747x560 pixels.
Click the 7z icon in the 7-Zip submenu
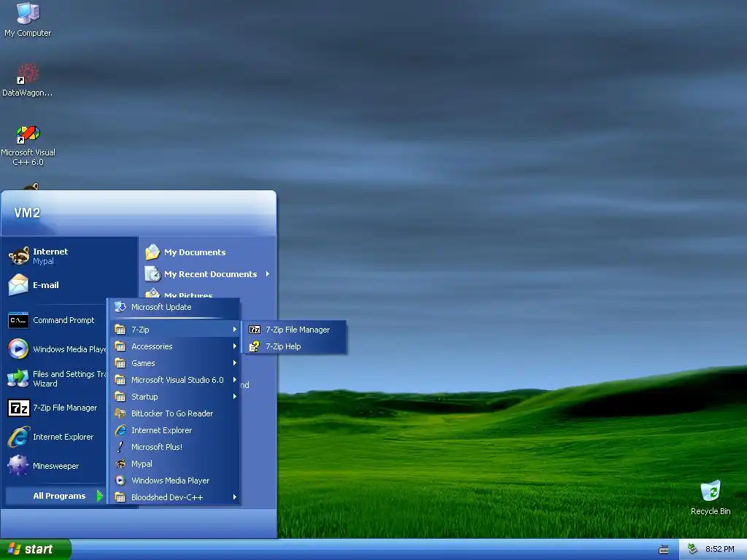(255, 330)
